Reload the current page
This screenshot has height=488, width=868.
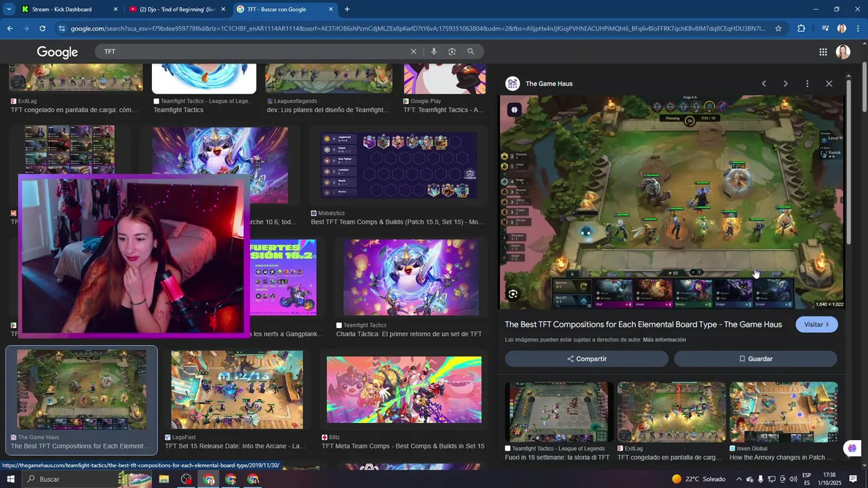(42, 28)
